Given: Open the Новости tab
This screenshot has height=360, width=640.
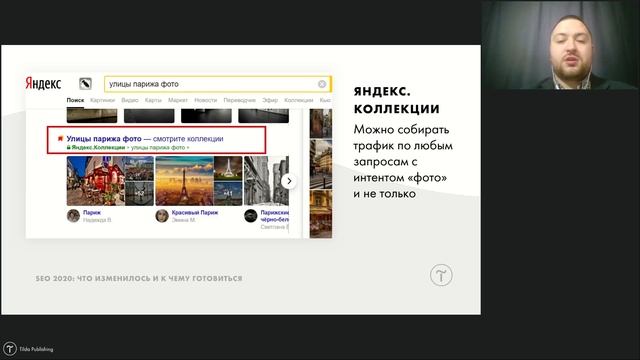Looking at the screenshot, I should click(x=206, y=100).
